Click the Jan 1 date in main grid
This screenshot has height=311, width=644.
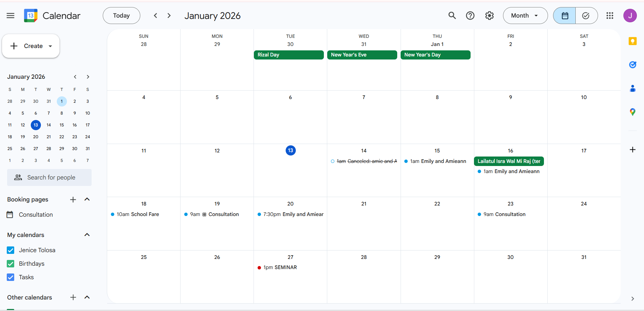click(x=437, y=44)
